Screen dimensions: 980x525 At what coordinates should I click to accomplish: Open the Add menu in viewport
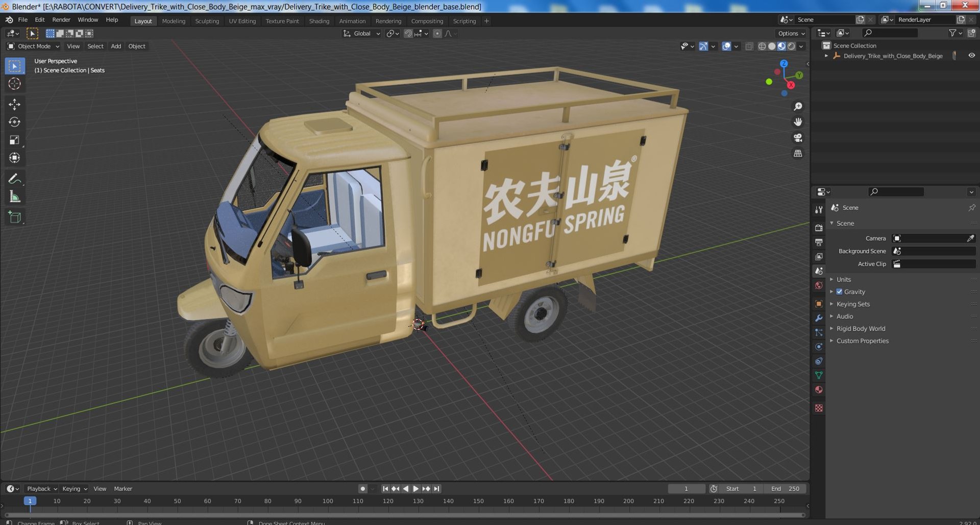coord(116,46)
